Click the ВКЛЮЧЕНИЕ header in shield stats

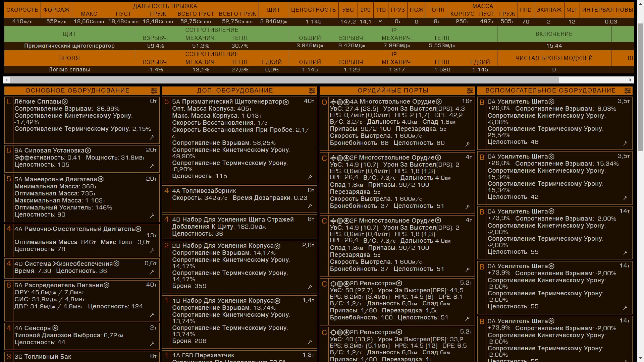[554, 34]
